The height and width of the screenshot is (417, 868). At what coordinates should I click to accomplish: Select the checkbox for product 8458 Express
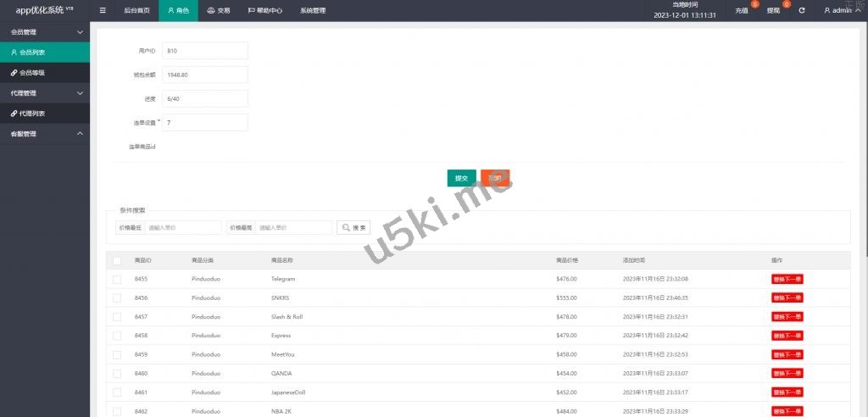click(117, 336)
